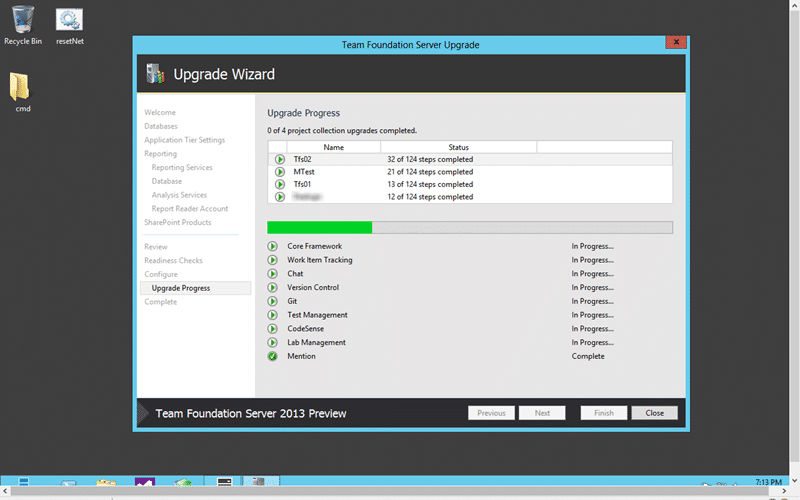
Task: Sort collections by the Name column header
Action: pos(334,147)
